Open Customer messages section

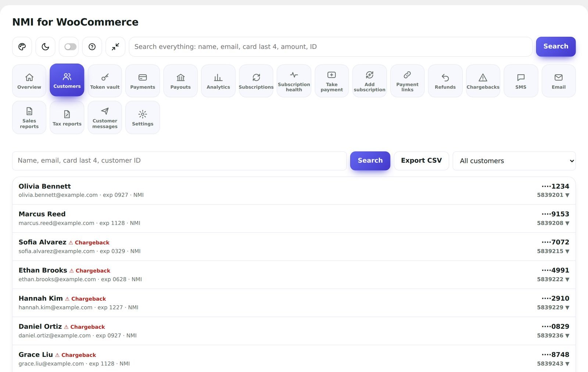point(105,118)
